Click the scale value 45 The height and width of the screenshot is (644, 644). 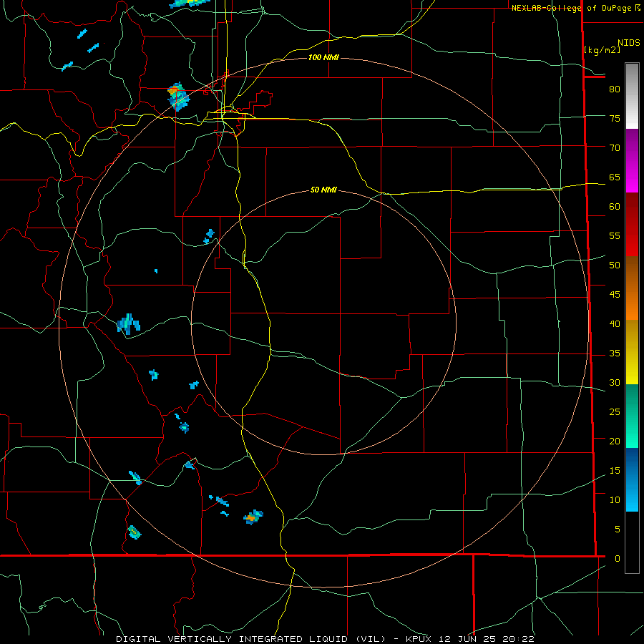[x=615, y=295]
